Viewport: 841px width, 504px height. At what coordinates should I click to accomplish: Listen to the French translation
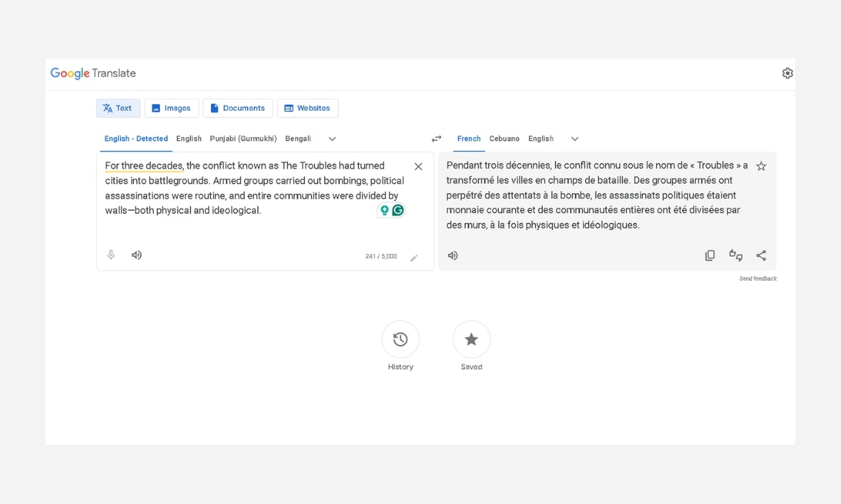pyautogui.click(x=453, y=255)
